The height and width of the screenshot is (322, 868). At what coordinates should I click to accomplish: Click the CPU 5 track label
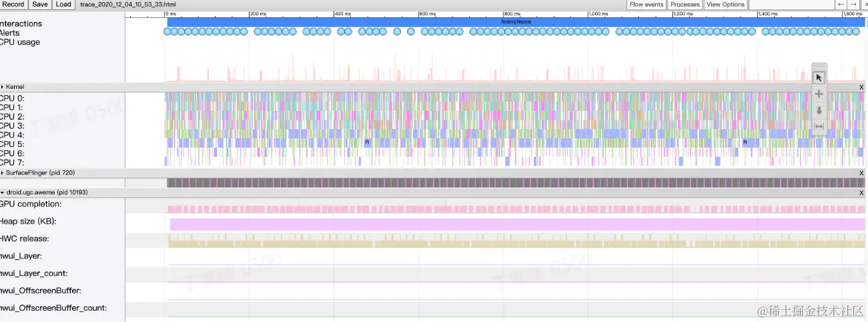tap(12, 144)
